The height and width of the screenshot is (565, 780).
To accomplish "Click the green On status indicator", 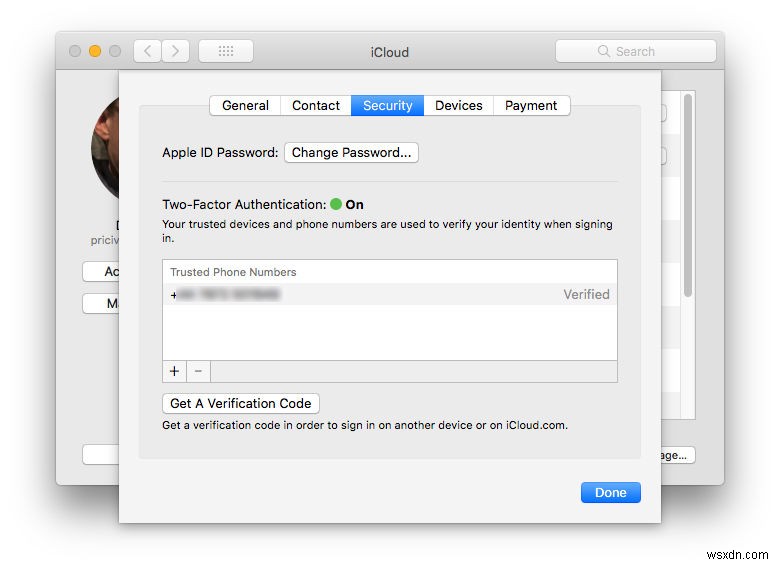I will [336, 204].
